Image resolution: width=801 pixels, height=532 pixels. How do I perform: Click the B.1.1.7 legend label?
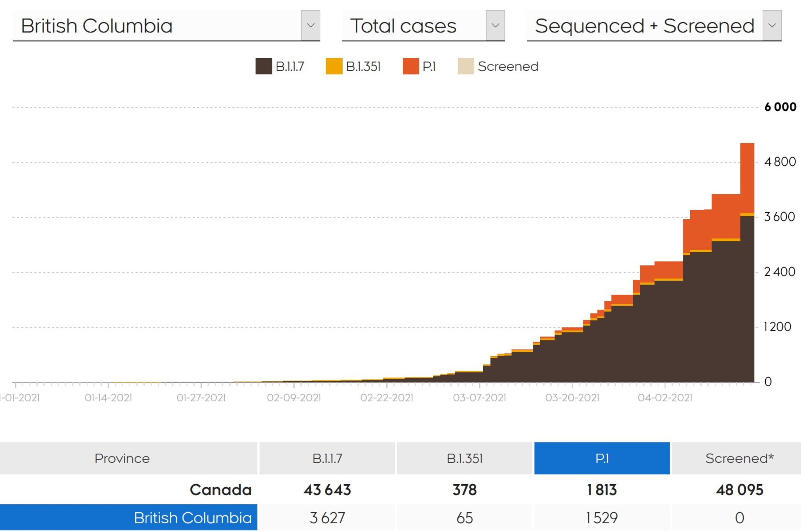[290, 66]
